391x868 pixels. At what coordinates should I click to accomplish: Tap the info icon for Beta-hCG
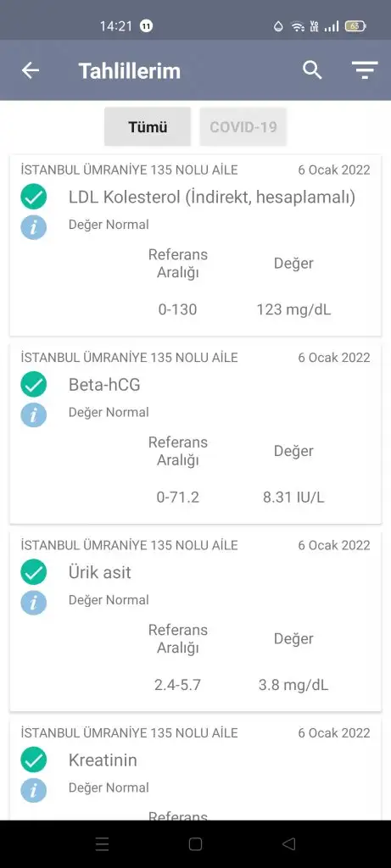click(x=34, y=415)
